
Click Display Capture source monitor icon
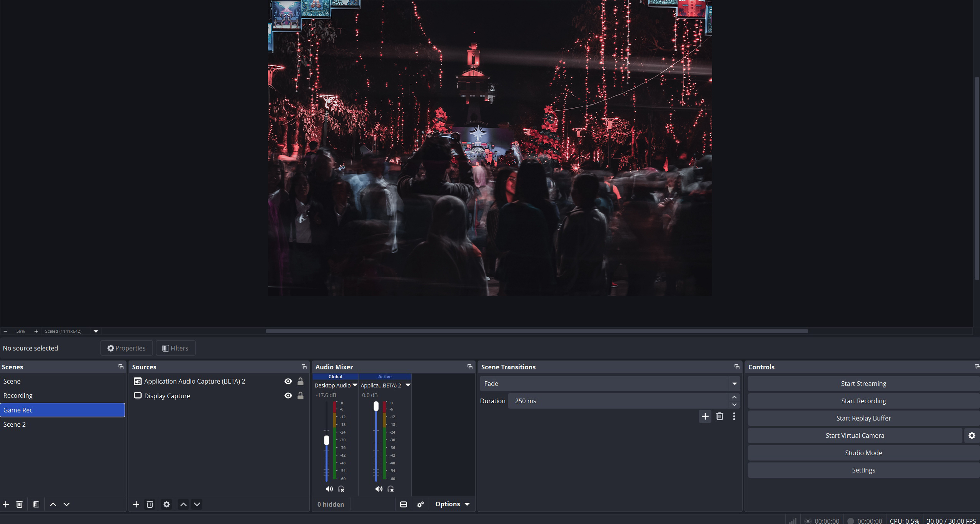tap(137, 396)
